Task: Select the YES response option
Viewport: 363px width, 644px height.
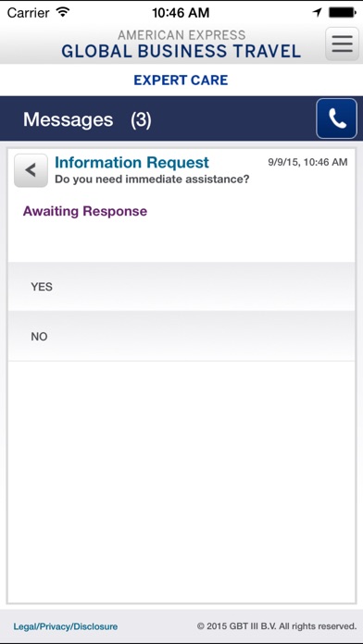Action: coord(181,287)
